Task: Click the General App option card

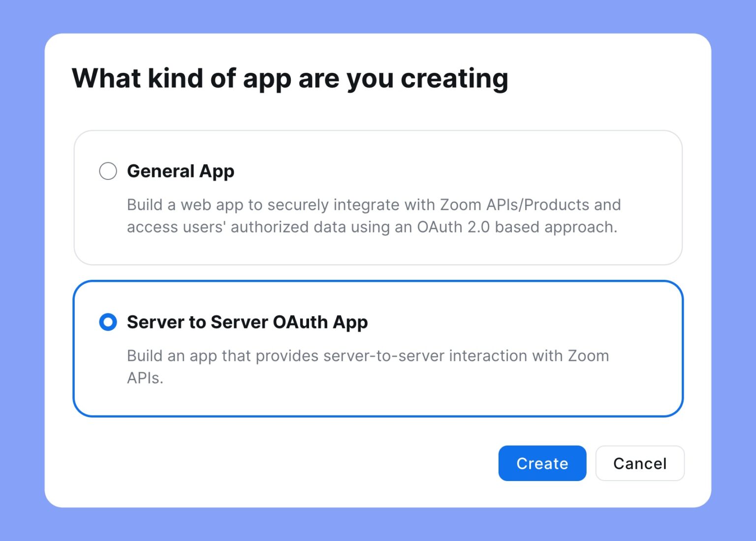Action: (378, 197)
